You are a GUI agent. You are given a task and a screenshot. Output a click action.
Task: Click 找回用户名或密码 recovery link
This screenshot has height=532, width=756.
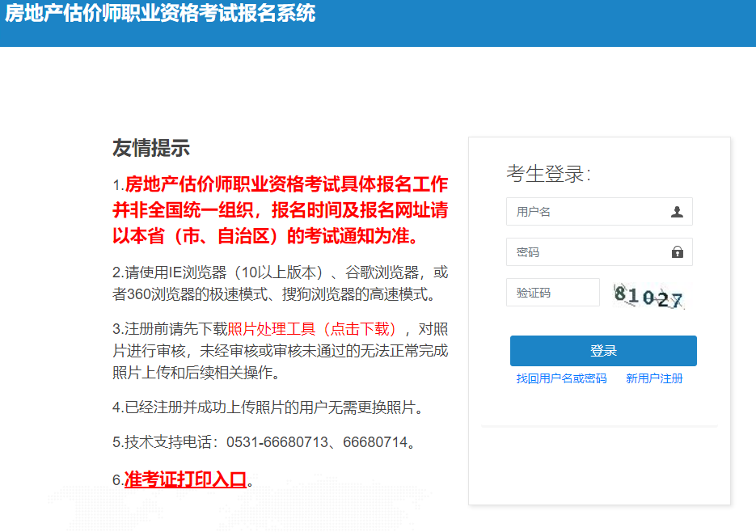coord(561,378)
